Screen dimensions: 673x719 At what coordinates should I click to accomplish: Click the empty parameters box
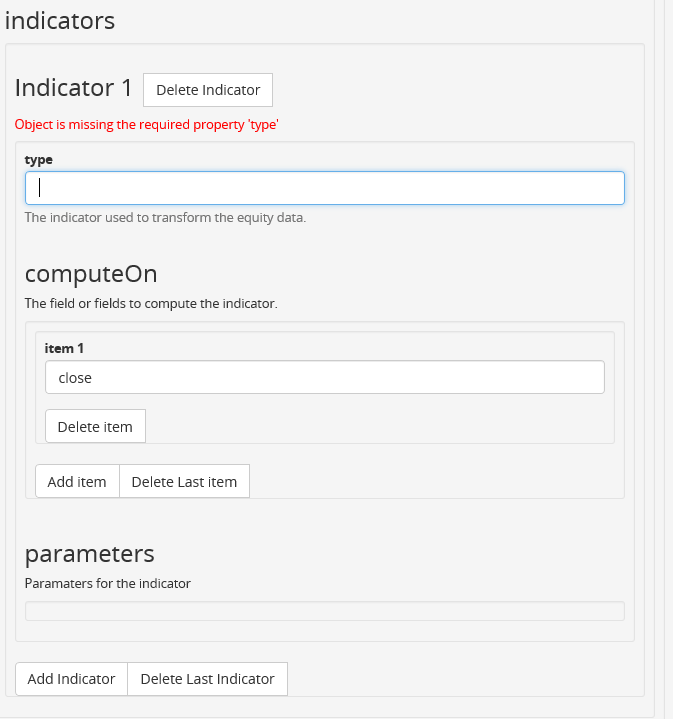(325, 611)
